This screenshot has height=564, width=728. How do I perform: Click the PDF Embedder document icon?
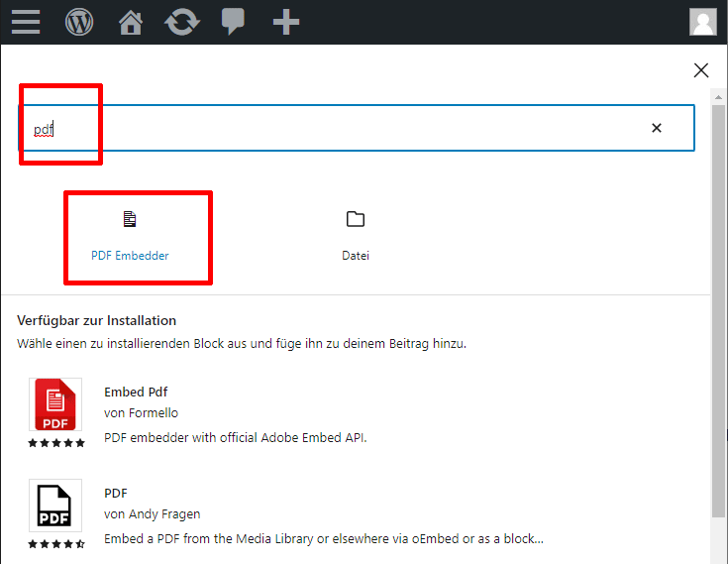(x=130, y=219)
